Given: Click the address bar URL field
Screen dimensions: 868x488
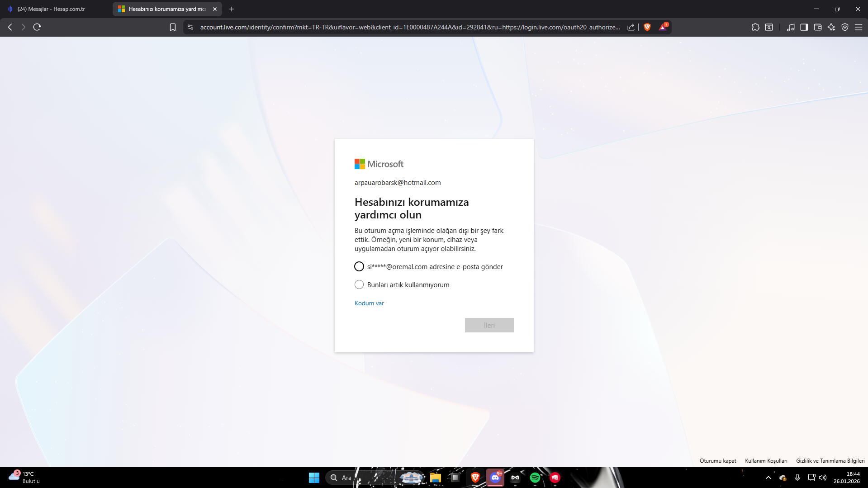Looking at the screenshot, I should 410,27.
